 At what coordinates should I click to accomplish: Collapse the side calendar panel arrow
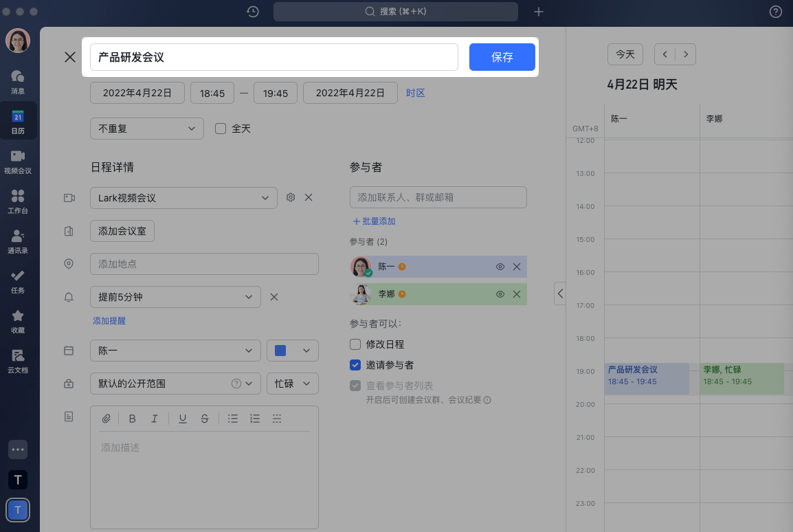tap(560, 293)
